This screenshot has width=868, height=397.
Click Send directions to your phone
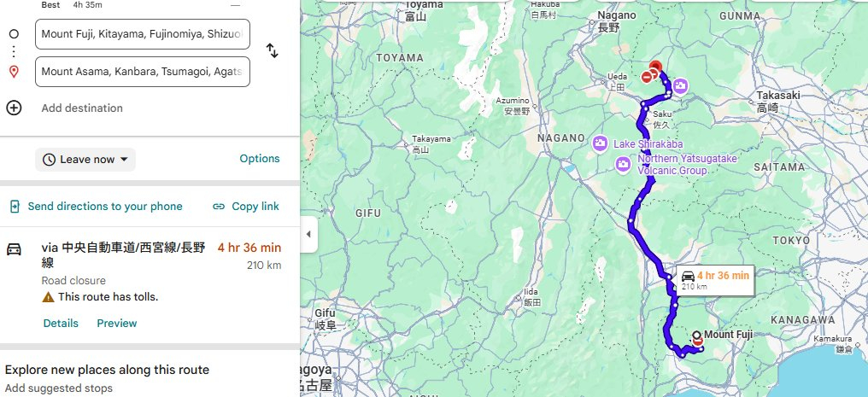pos(104,206)
